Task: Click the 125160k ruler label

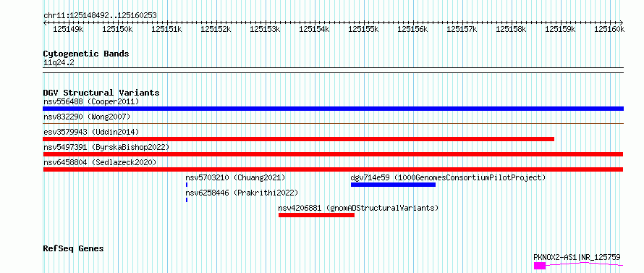Action: click(x=609, y=29)
